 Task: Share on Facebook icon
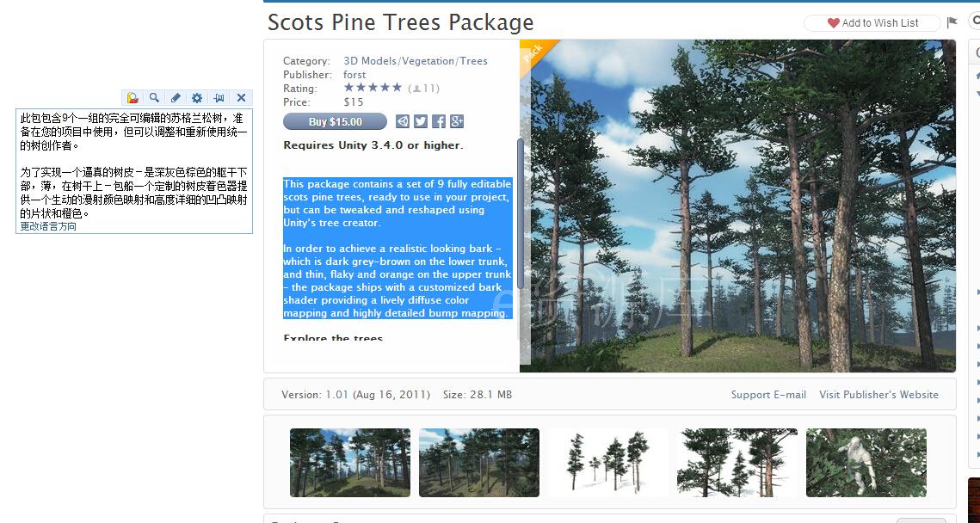pos(439,121)
